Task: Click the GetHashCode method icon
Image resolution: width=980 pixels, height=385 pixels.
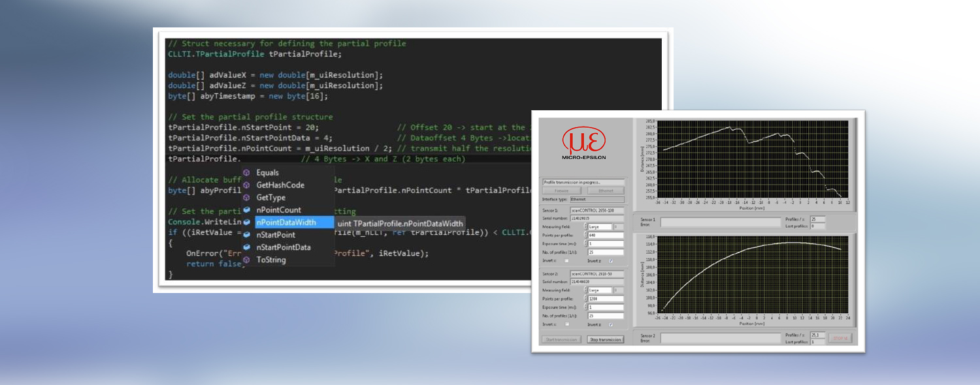Action: tap(246, 185)
